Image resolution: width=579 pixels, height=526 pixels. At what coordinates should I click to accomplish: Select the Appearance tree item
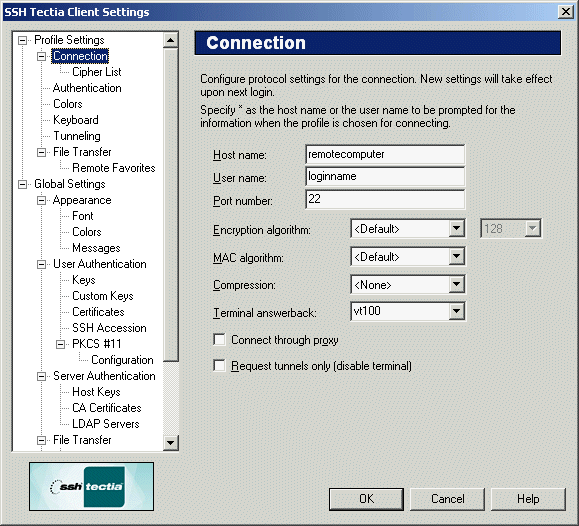point(82,200)
